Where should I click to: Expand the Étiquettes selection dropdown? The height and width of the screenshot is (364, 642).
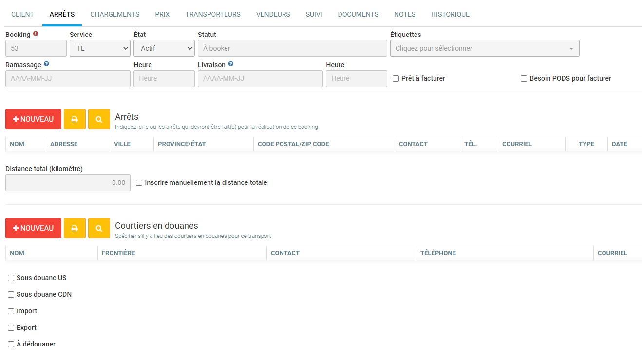(x=484, y=48)
